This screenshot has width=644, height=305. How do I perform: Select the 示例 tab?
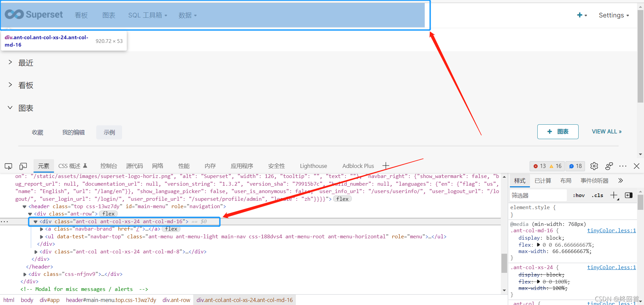point(109,132)
